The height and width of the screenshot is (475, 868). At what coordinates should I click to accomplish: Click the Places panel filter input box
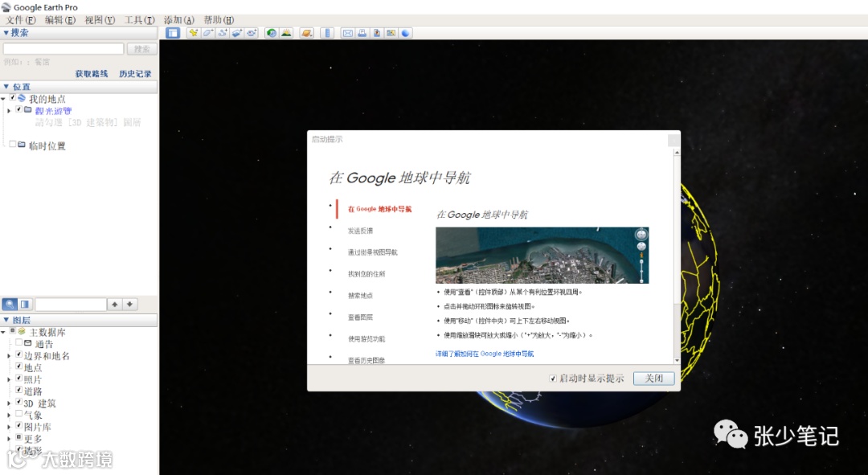[70, 304]
